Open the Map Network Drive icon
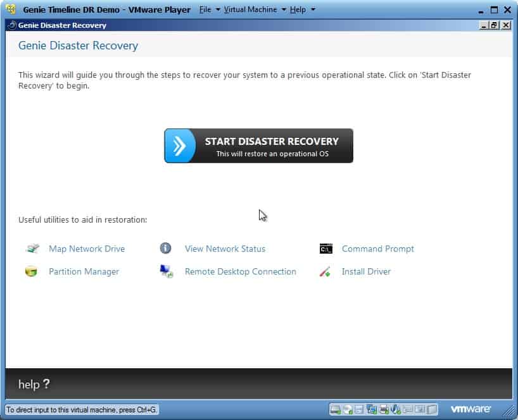Screen dimensions: 518x420 (x=32, y=249)
